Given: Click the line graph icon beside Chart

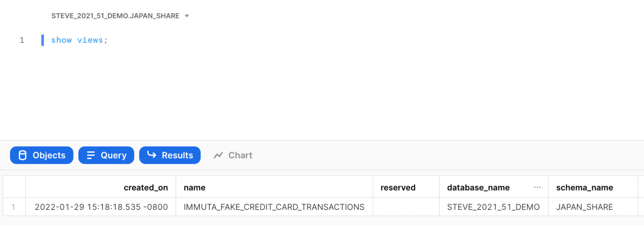Looking at the screenshot, I should tap(218, 155).
